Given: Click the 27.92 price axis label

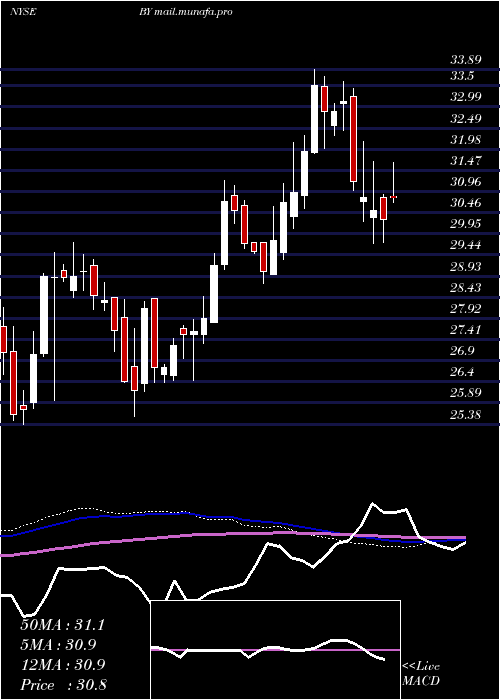Looking at the screenshot, I should 466,308.
